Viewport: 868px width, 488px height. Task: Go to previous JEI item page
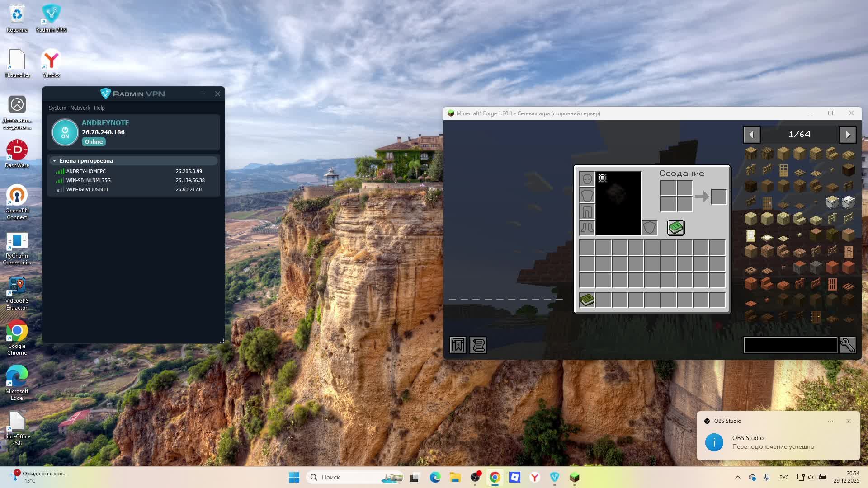751,135
